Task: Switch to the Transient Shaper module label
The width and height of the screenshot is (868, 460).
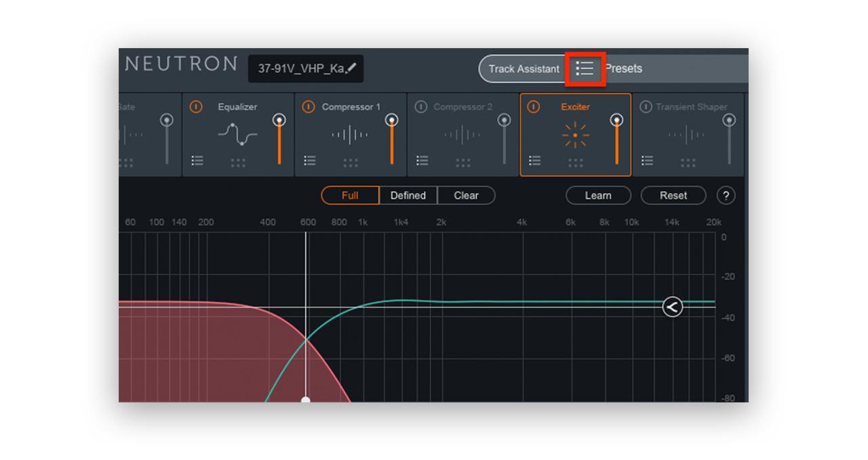Action: 691,107
